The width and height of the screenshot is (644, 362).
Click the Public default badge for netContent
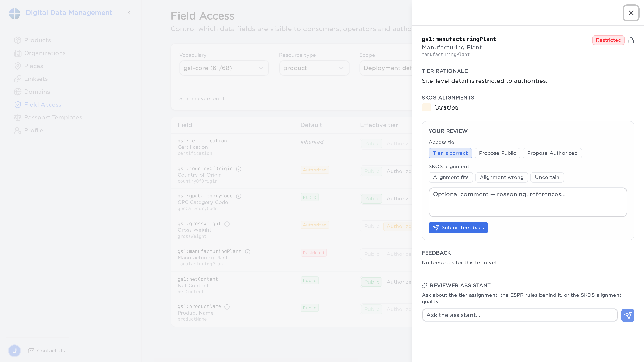coord(310,281)
